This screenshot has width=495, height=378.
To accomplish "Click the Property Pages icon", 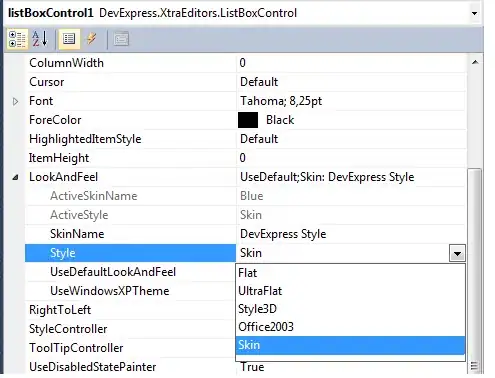I will [x=121, y=39].
